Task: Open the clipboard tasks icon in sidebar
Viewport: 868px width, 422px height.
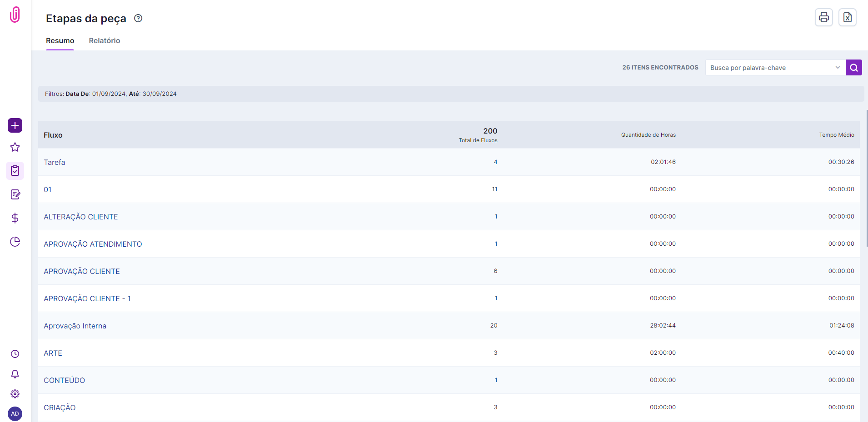Action: (15, 171)
